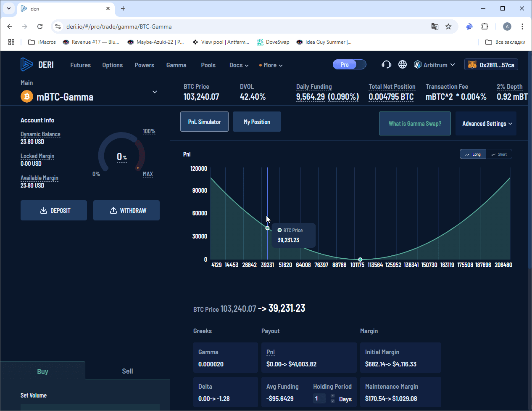This screenshot has height=411, width=532.
Task: Click the Bitcoin coin icon beside mBTC-Gamma
Action: (27, 97)
